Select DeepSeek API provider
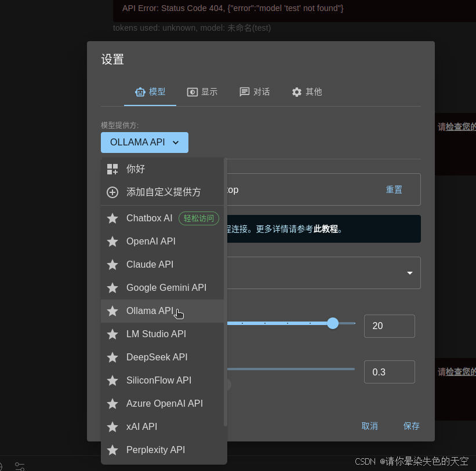This screenshot has width=476, height=471. pos(162,357)
